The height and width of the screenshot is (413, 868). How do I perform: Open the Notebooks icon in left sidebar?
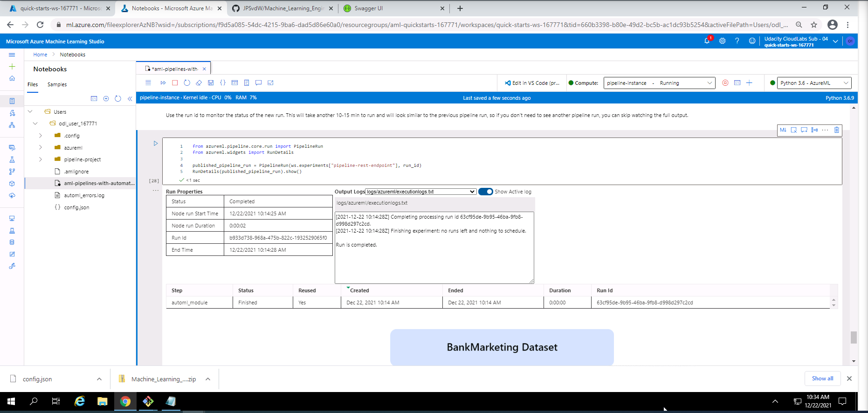pyautogui.click(x=12, y=101)
